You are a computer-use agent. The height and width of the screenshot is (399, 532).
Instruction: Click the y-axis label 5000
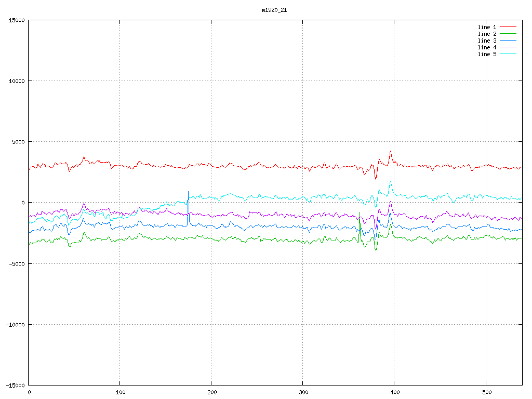[19, 142]
